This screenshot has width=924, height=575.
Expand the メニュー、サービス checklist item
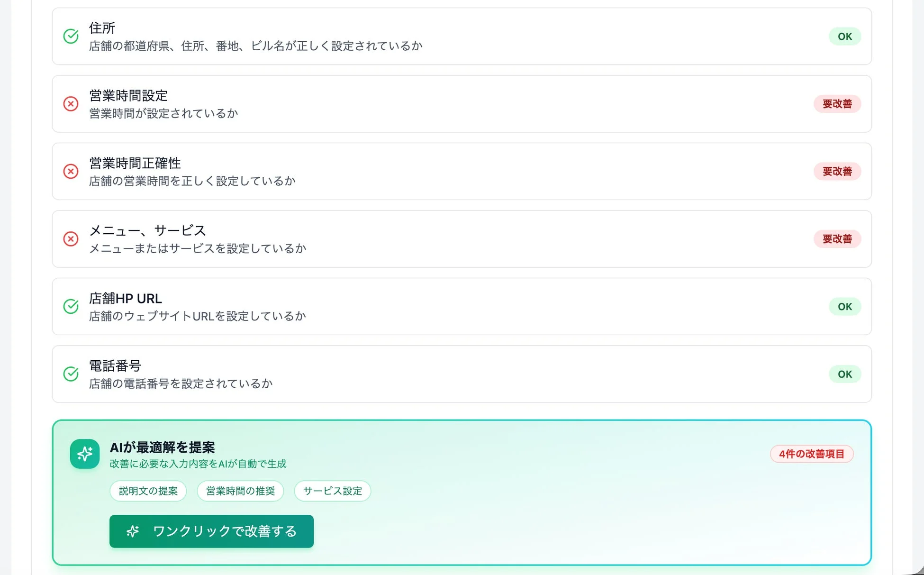[x=462, y=239]
